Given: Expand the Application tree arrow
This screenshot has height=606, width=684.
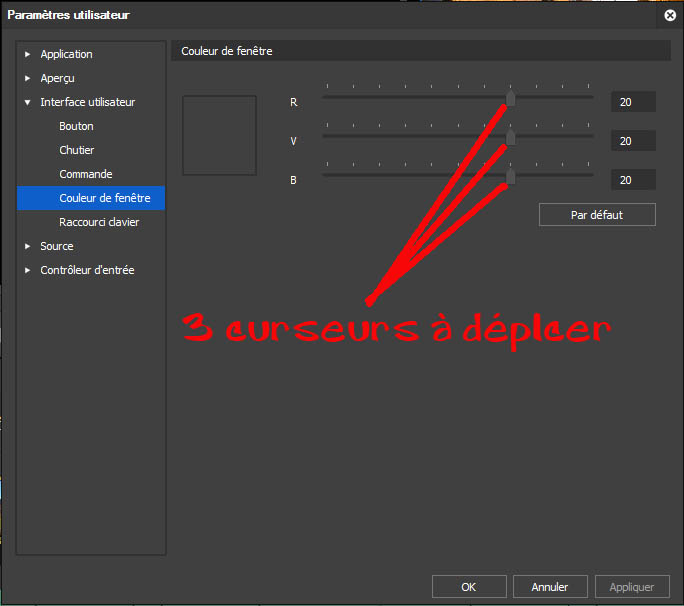Looking at the screenshot, I should 27,54.
